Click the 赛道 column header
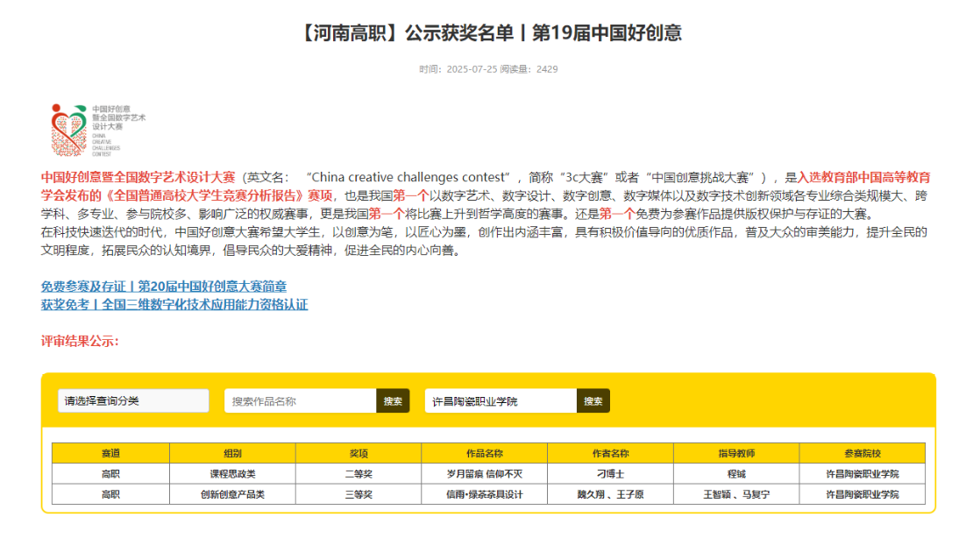 (x=110, y=453)
